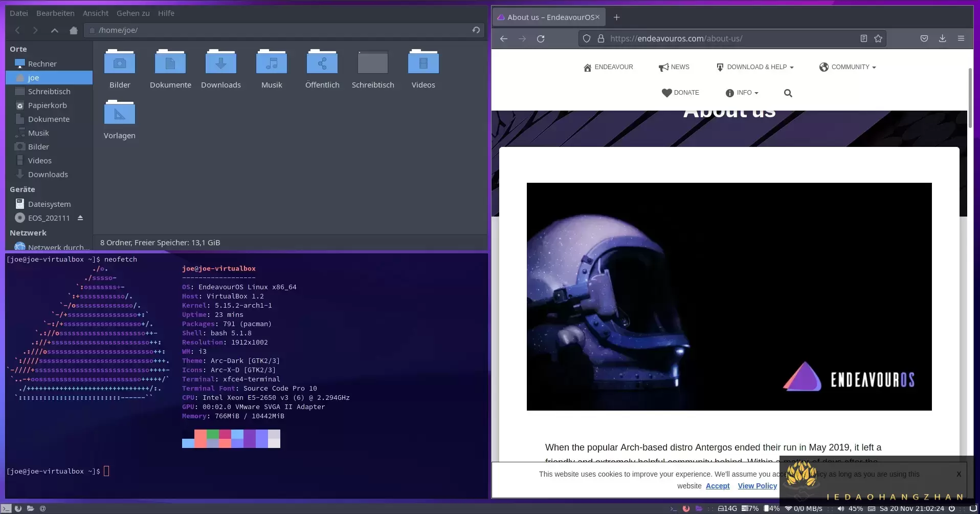This screenshot has width=980, height=514.
Task: Go up to parent folder in file manager
Action: (x=54, y=30)
